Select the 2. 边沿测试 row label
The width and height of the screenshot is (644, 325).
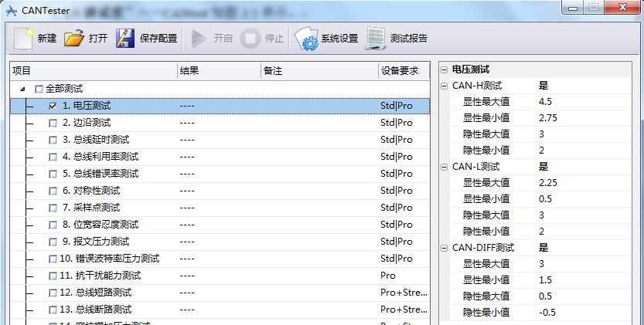[x=87, y=123]
